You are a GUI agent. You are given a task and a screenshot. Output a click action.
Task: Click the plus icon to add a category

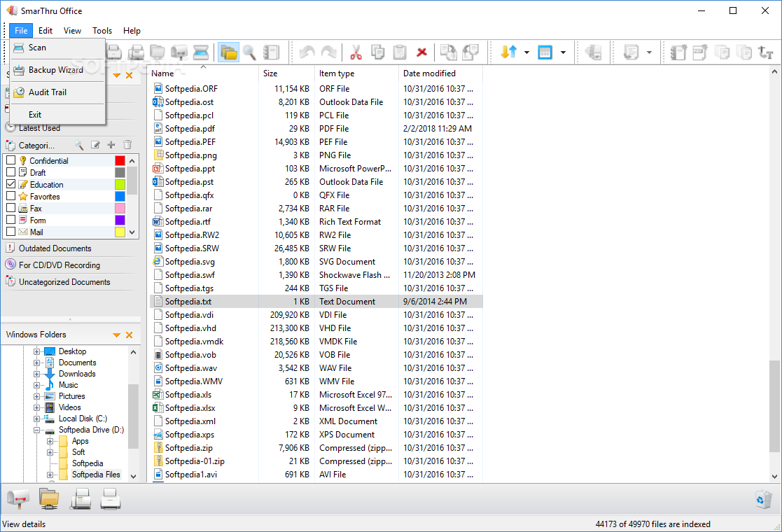click(x=111, y=145)
